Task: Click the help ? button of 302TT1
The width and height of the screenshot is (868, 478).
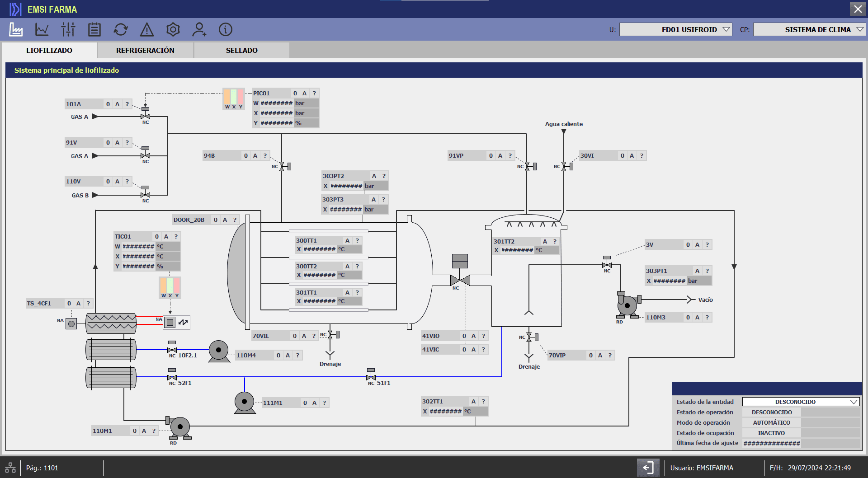Action: click(x=483, y=401)
